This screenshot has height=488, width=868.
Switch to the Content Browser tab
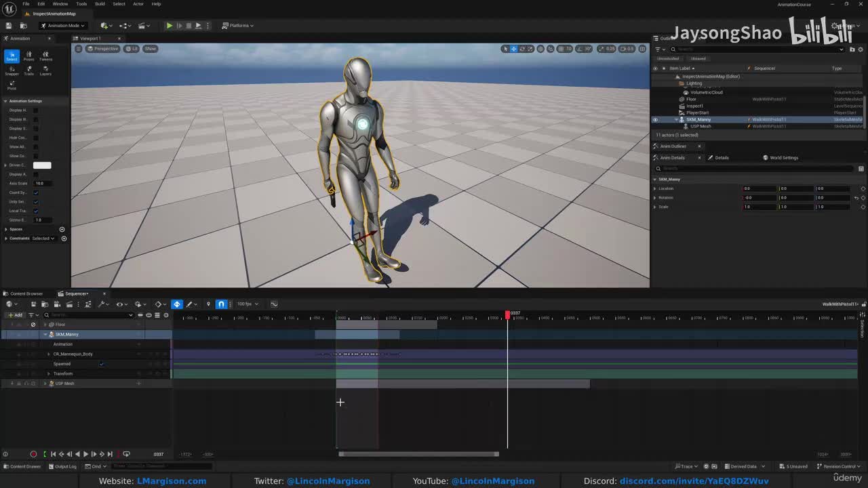click(26, 293)
